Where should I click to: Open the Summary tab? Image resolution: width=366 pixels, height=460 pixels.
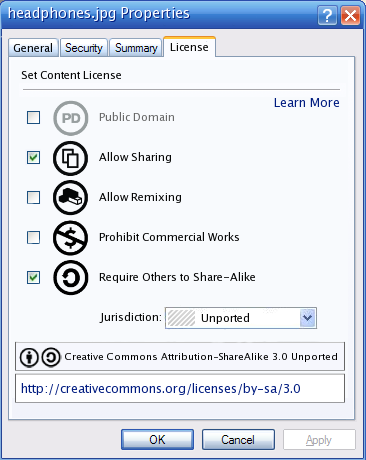136,48
